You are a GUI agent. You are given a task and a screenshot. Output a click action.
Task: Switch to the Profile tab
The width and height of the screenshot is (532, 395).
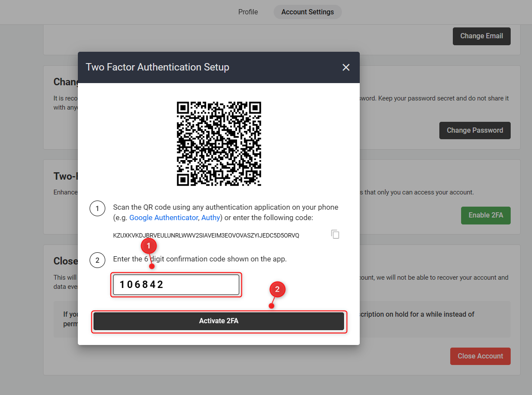(248, 12)
